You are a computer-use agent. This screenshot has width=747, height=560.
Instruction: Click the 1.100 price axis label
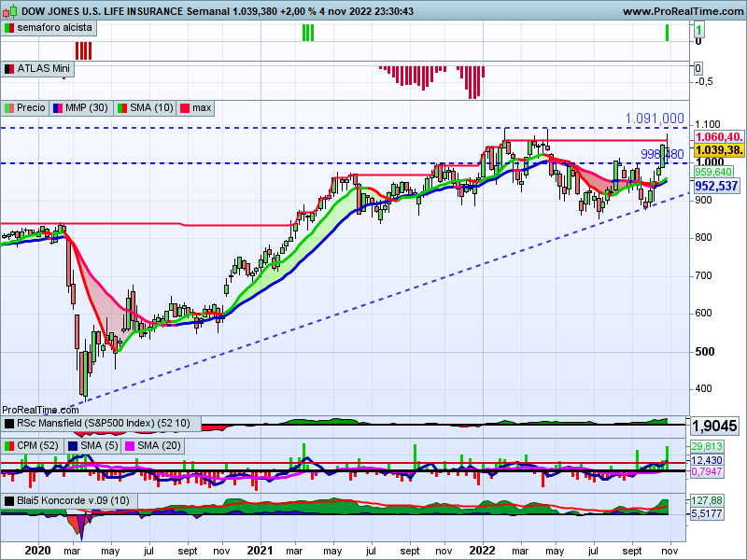(x=708, y=125)
